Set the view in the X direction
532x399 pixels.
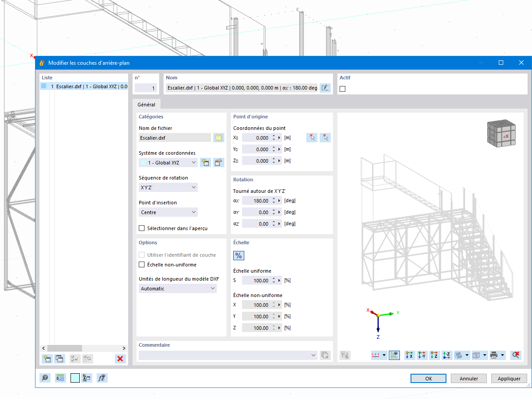[x=410, y=355]
